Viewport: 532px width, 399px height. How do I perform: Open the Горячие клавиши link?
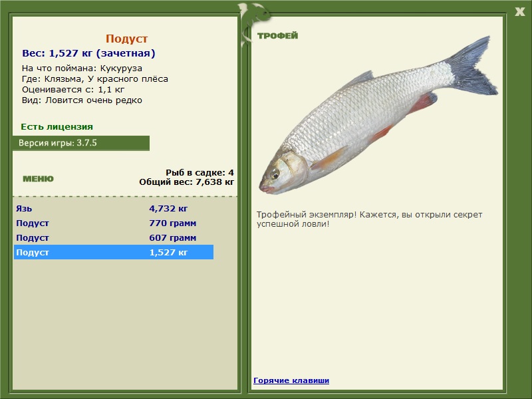(x=291, y=380)
